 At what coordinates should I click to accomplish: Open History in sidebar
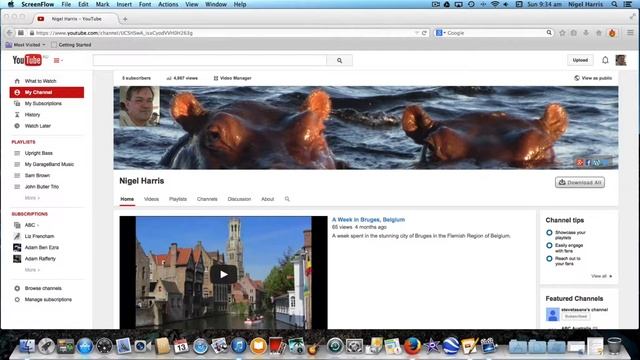(x=32, y=115)
